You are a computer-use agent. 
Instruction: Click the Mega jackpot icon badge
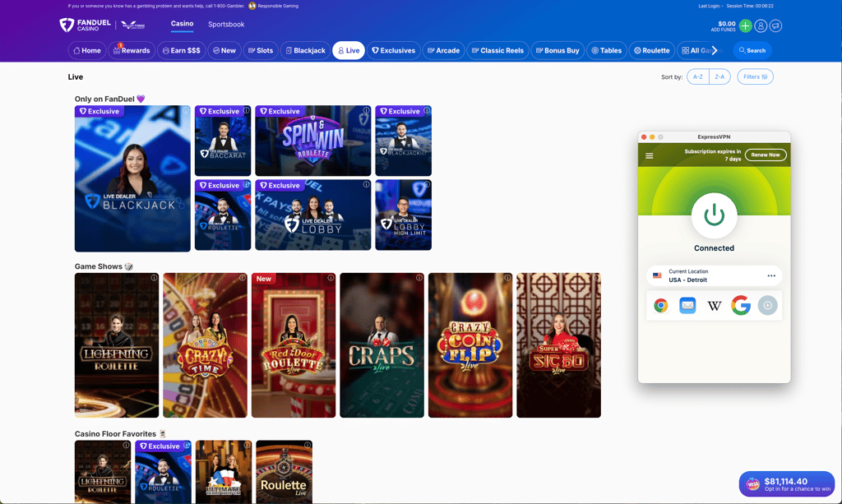753,484
